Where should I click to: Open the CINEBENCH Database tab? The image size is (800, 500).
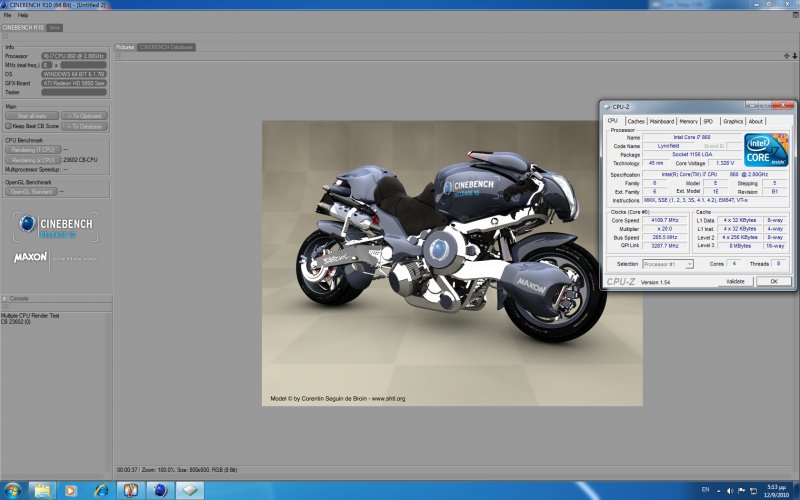point(166,47)
